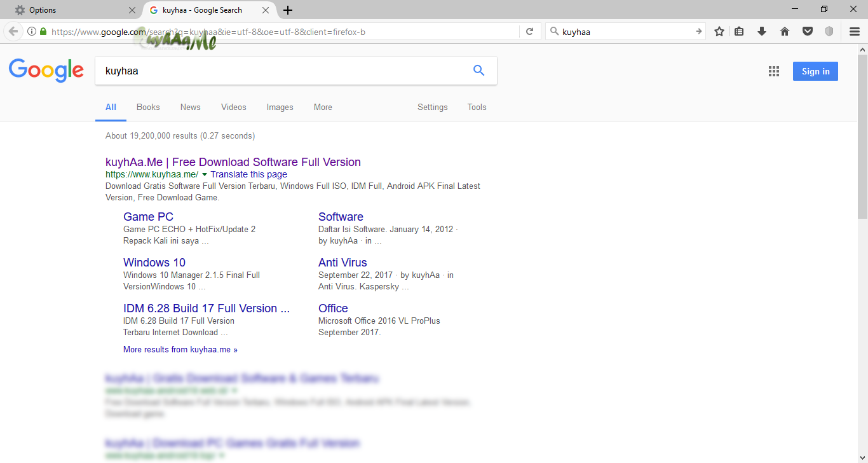Restore down the Firefox window
The width and height of the screenshot is (868, 463).
[824, 9]
